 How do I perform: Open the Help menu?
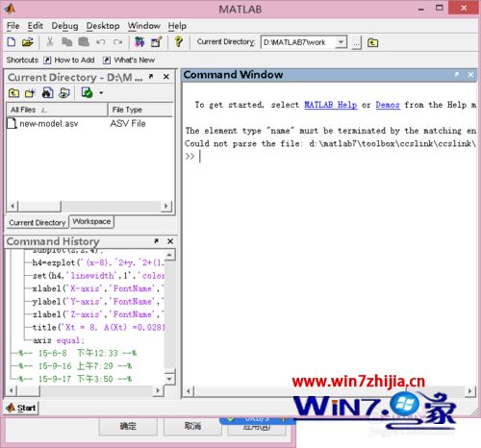coord(177,26)
